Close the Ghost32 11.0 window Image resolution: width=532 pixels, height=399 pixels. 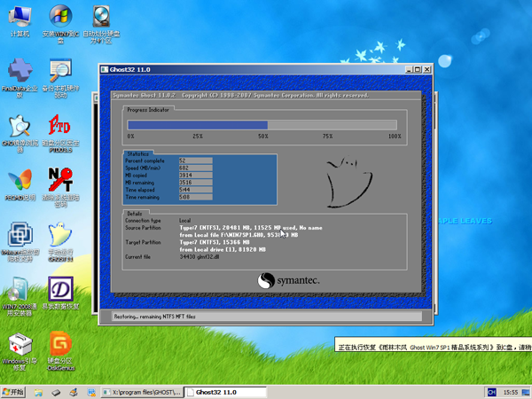pos(426,69)
